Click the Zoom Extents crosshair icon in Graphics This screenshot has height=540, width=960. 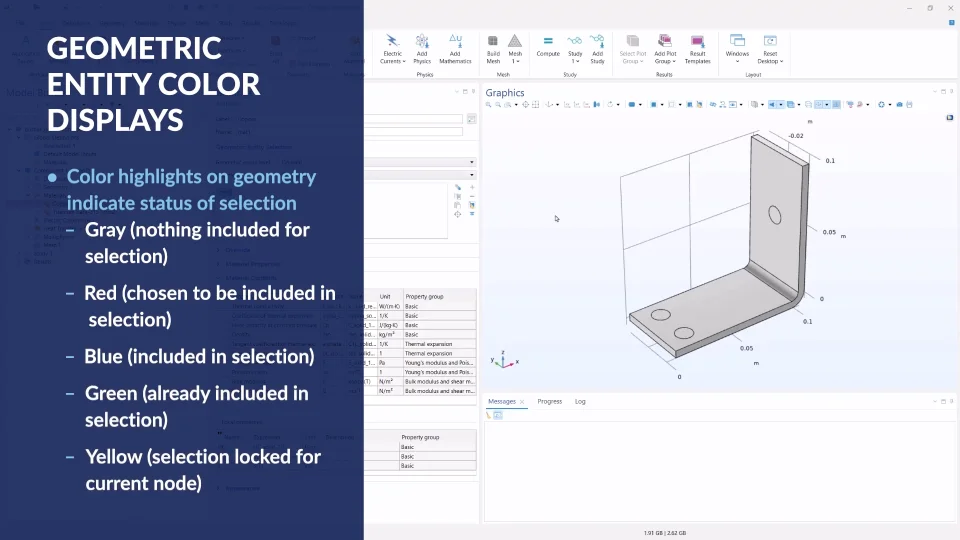point(525,105)
